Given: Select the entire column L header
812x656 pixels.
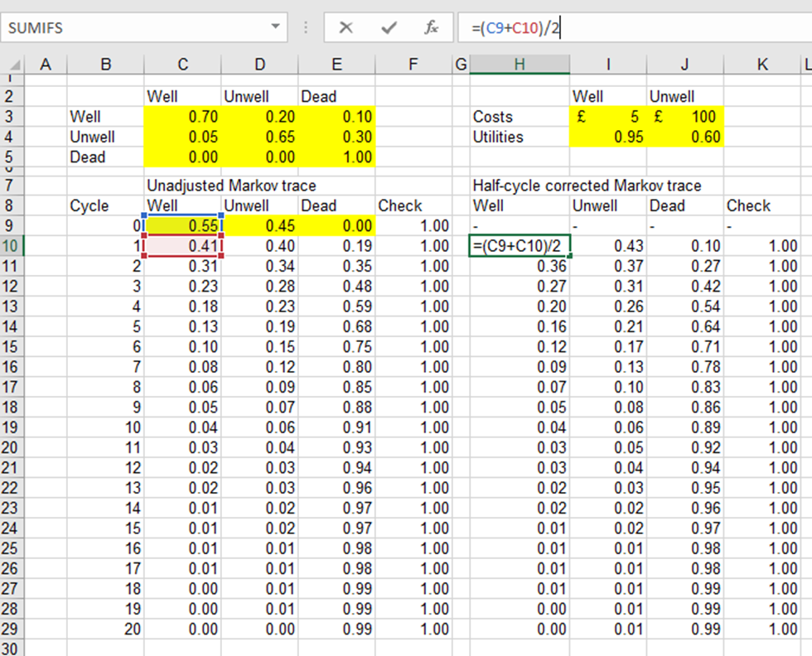Looking at the screenshot, I should pyautogui.click(x=805, y=63).
